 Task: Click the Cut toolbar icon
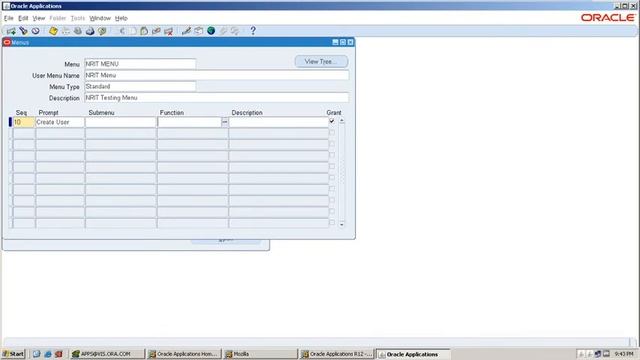[122, 31]
